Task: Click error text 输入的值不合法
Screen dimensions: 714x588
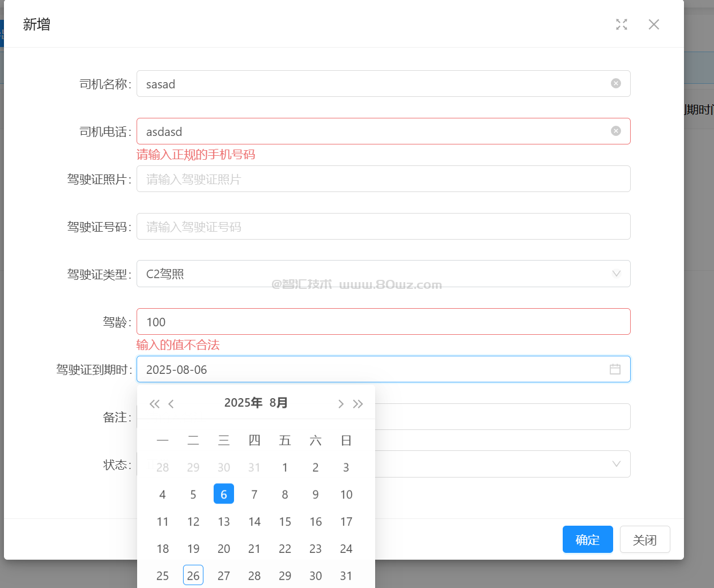Action: click(178, 345)
